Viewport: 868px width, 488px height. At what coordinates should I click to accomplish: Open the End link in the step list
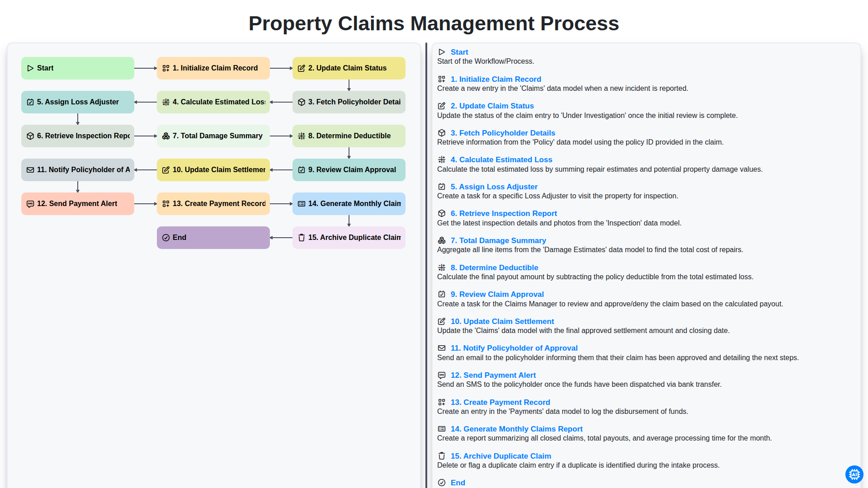coord(458,483)
